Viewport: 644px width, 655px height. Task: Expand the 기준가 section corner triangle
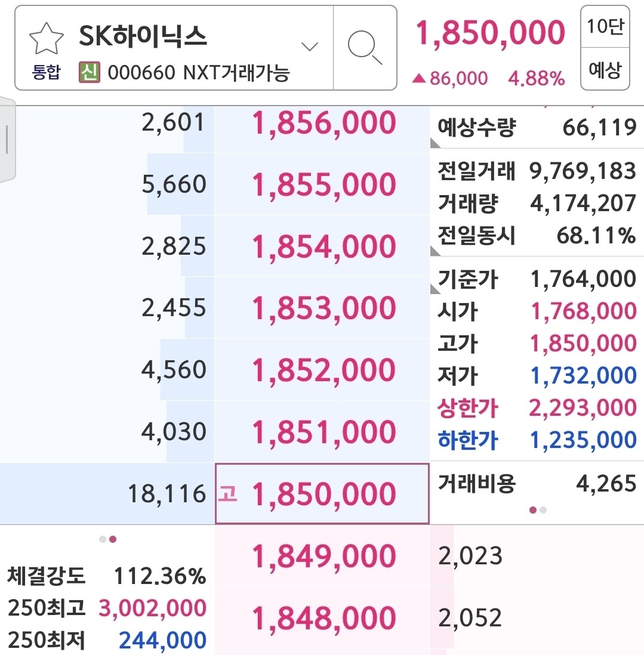[x=435, y=289]
